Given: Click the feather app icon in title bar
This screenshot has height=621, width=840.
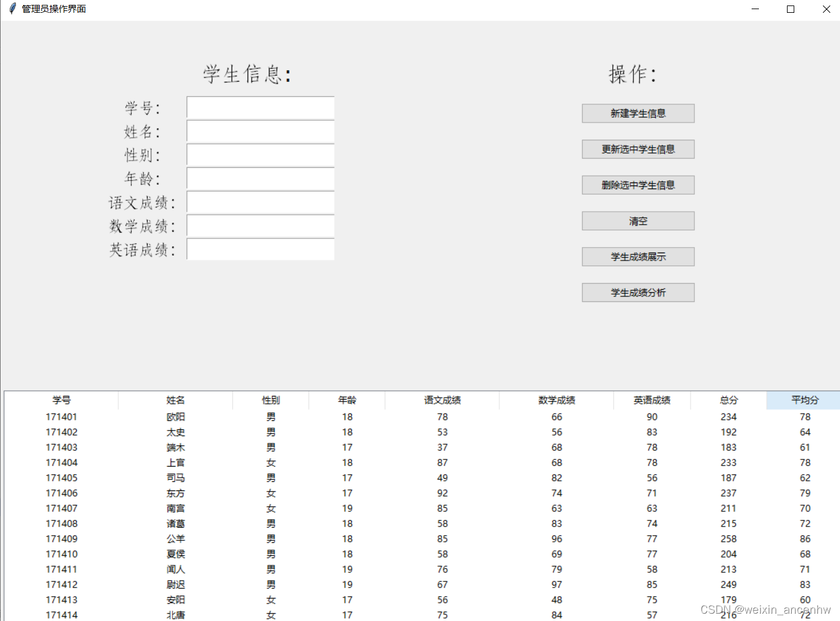Looking at the screenshot, I should (x=12, y=9).
